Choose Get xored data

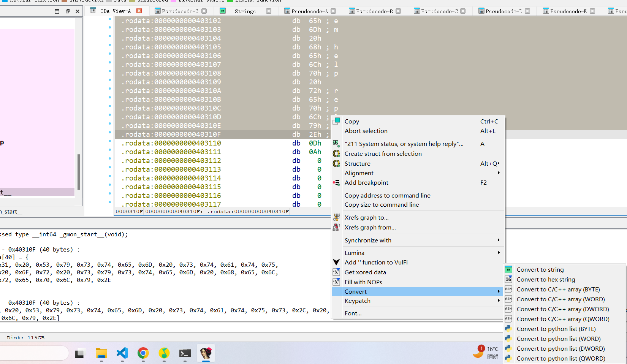[x=418, y=272]
